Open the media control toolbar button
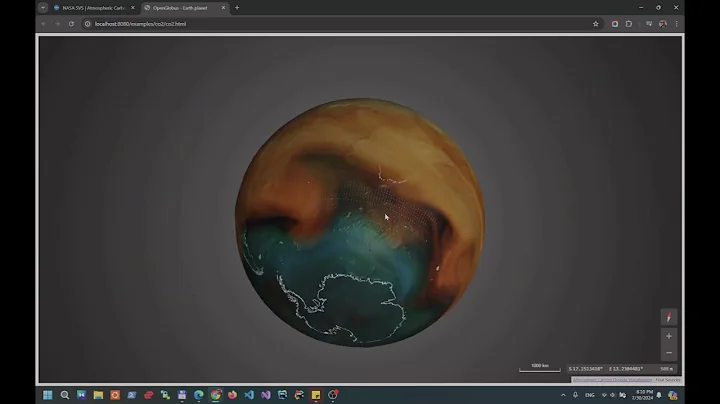The width and height of the screenshot is (720, 404). [649, 24]
